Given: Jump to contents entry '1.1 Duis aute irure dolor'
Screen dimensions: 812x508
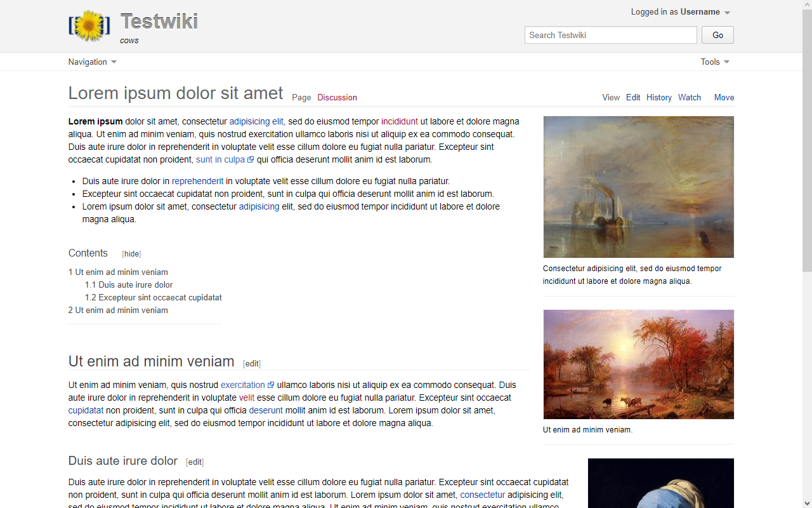Looking at the screenshot, I should point(129,284).
